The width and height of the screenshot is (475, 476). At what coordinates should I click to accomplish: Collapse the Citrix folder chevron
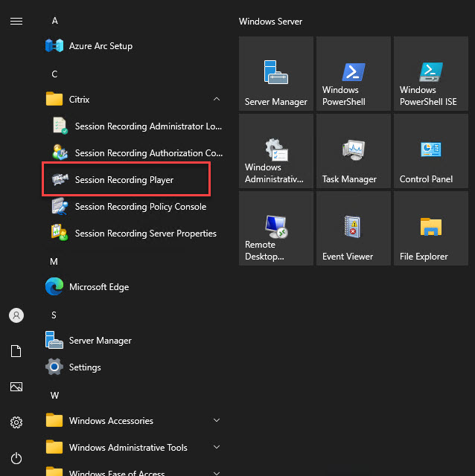(217, 99)
